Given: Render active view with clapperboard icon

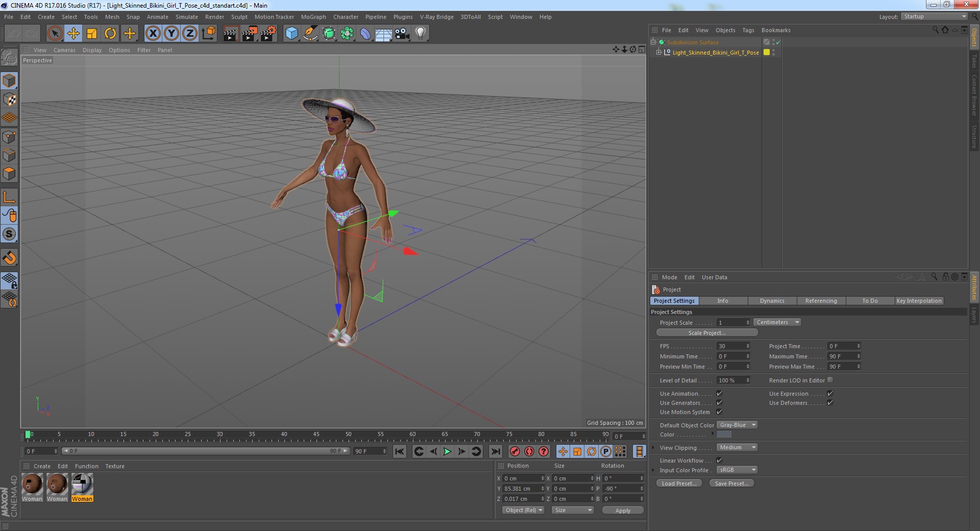Looking at the screenshot, I should coord(231,34).
